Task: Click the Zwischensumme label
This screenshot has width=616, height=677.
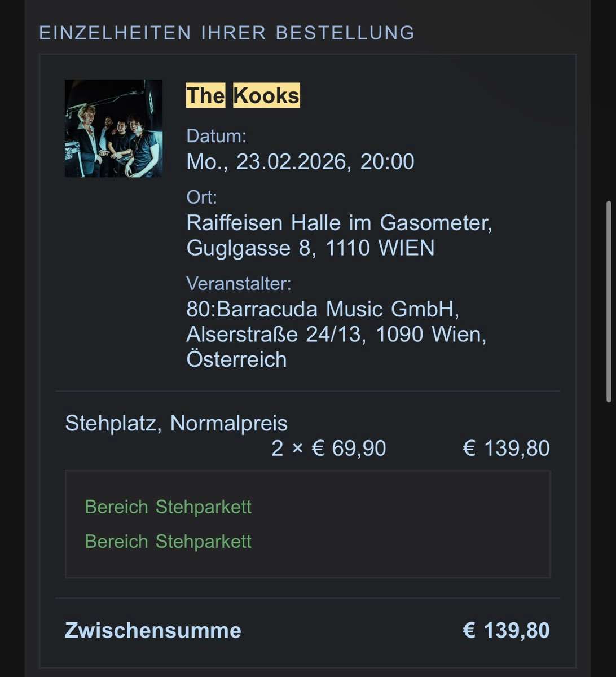Action: pos(153,630)
